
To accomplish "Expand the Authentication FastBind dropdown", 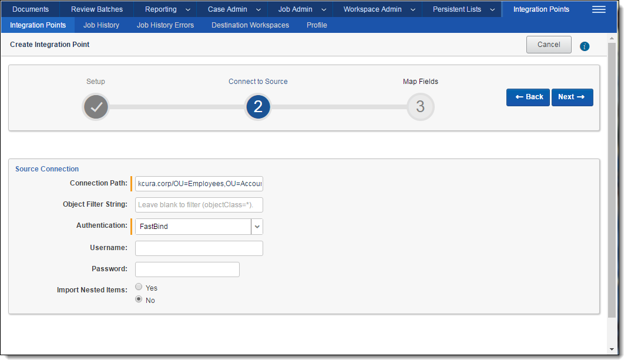I will (x=257, y=227).
